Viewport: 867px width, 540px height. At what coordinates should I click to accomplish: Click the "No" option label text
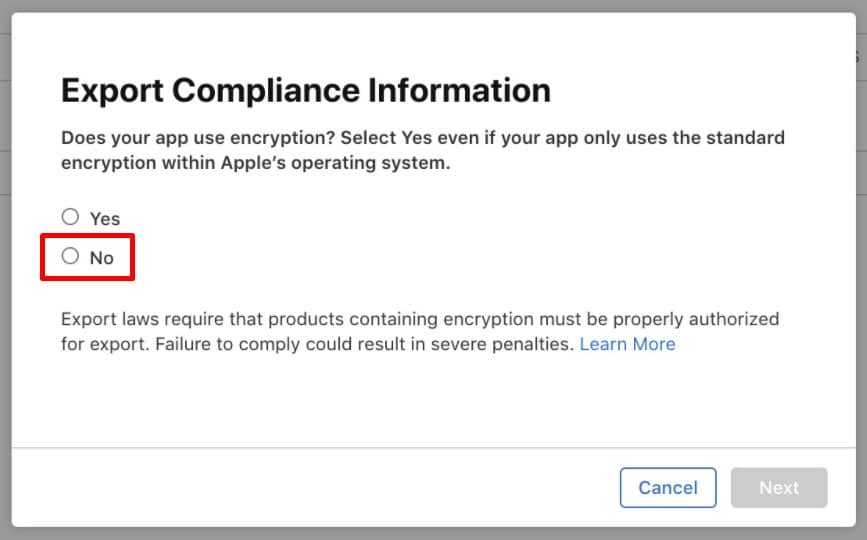point(102,257)
